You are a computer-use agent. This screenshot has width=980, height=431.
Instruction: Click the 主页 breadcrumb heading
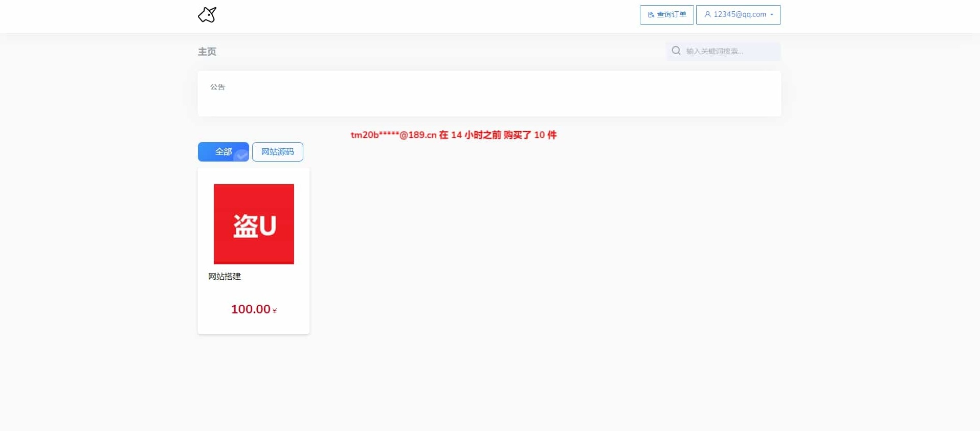click(x=207, y=52)
